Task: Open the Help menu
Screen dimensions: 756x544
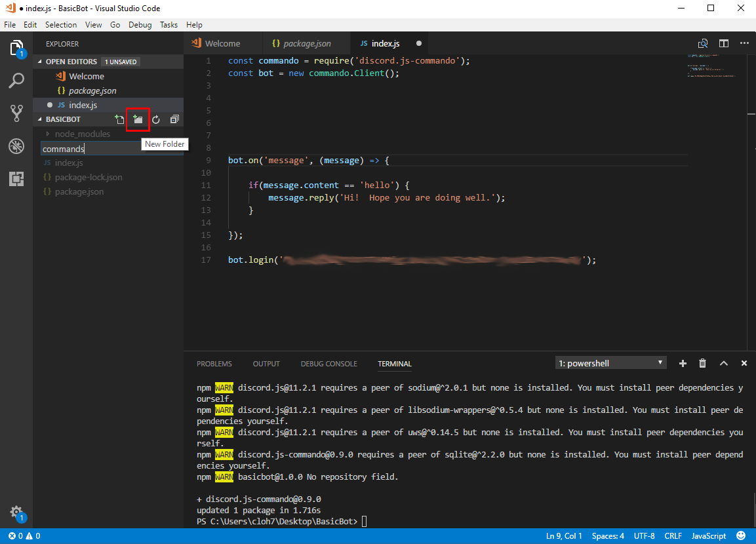Action: click(194, 24)
